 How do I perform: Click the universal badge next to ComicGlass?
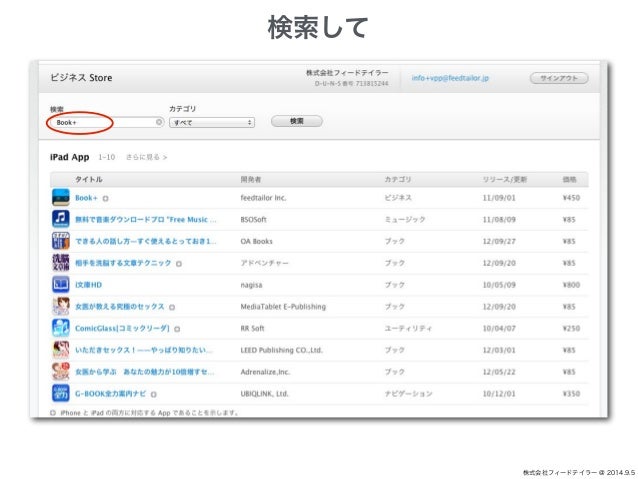(177, 329)
